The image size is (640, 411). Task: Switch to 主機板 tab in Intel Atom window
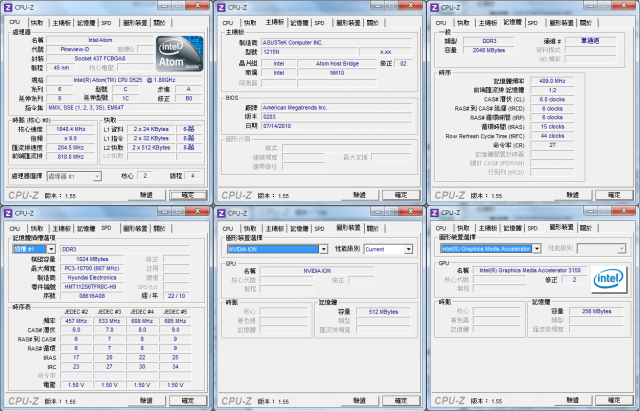point(61,23)
